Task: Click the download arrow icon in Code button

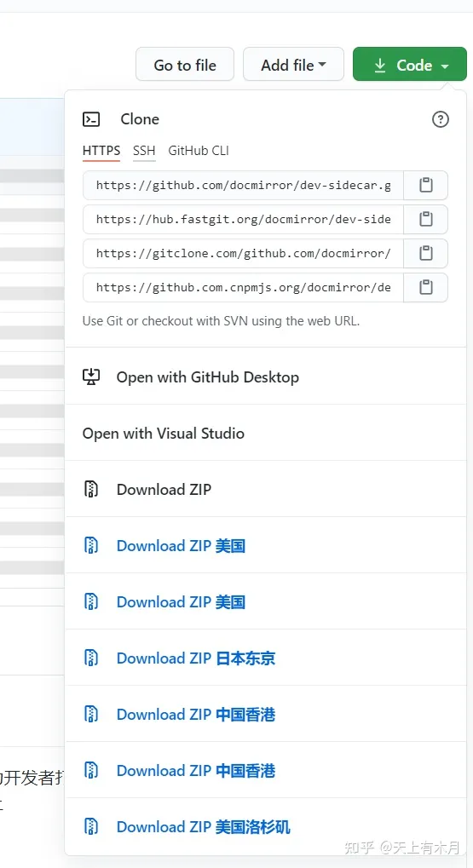Action: point(380,66)
